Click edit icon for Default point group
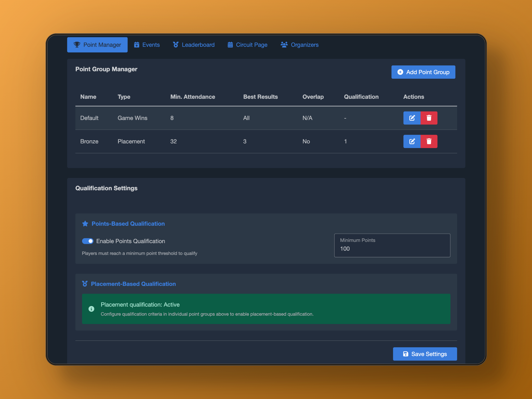Viewport: 532px width, 399px height. coord(412,118)
